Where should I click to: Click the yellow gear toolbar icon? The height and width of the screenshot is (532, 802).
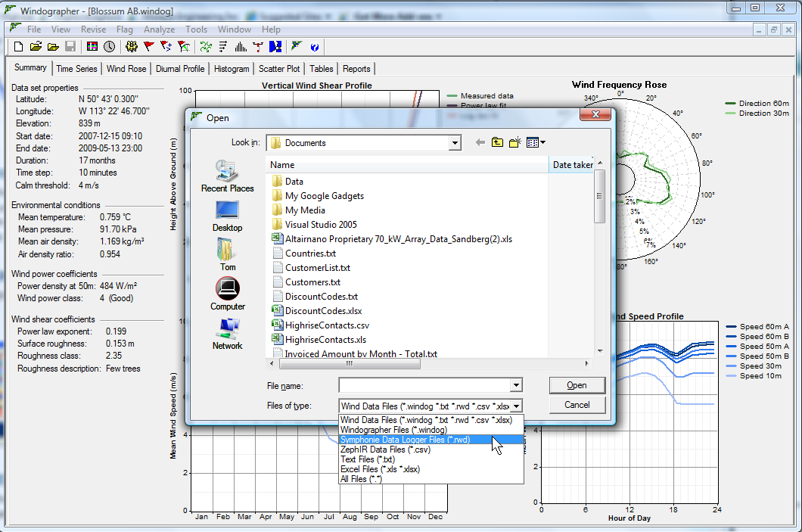(x=132, y=47)
